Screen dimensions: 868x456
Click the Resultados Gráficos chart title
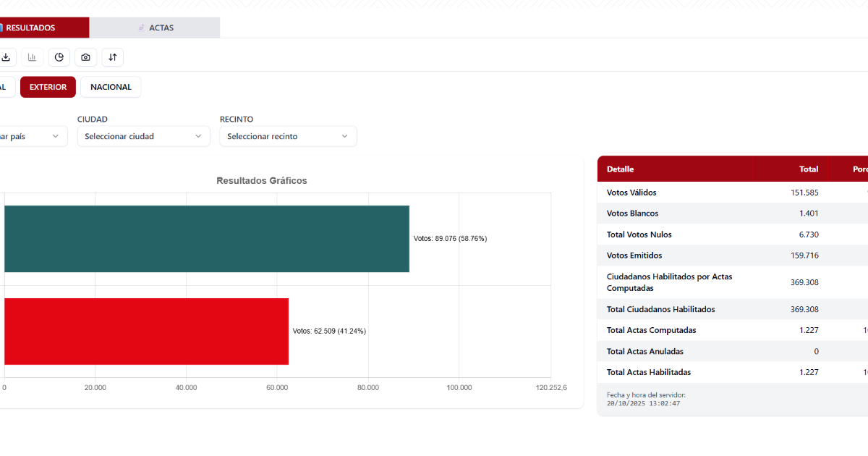pyautogui.click(x=262, y=181)
